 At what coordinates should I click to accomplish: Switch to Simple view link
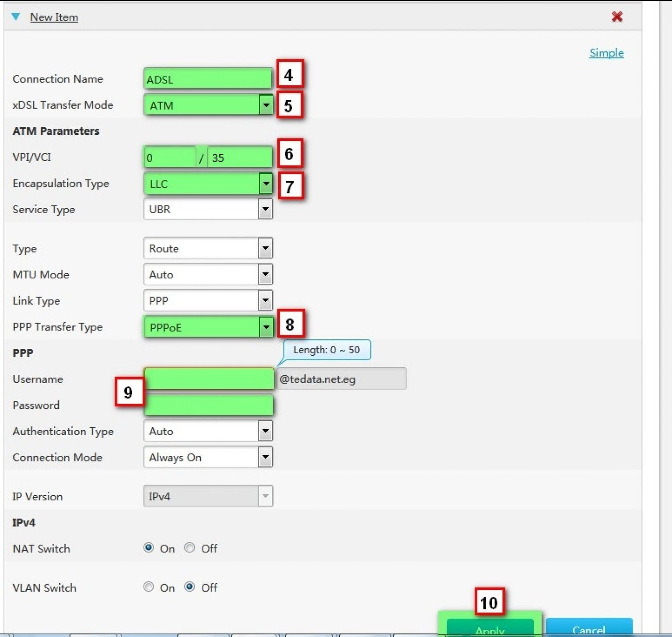[x=606, y=53]
